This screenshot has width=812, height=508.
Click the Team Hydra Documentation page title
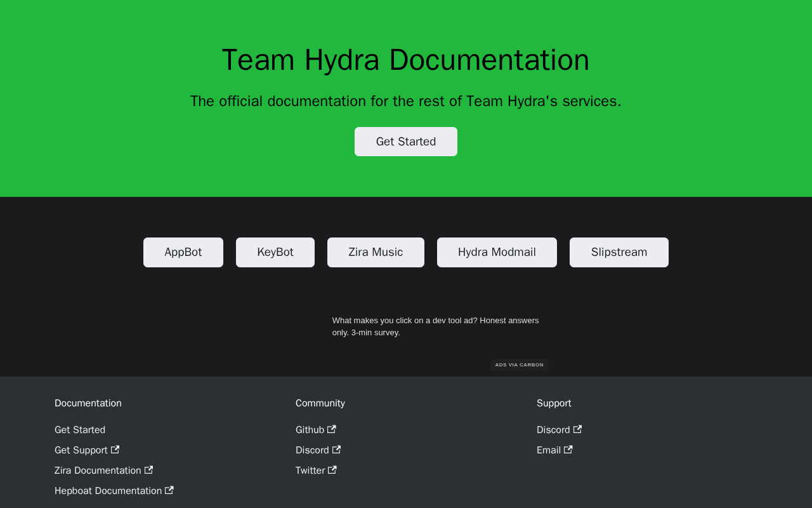(406, 60)
